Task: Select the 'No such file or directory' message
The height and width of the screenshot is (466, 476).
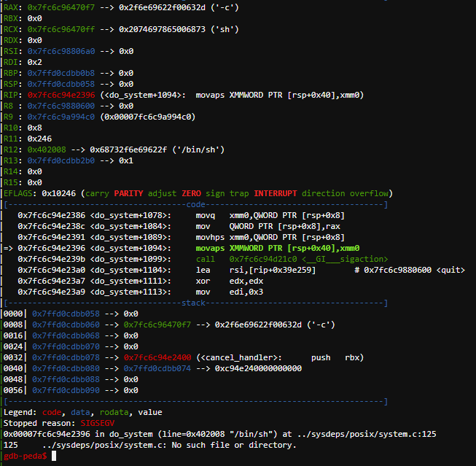Action: (x=234, y=445)
